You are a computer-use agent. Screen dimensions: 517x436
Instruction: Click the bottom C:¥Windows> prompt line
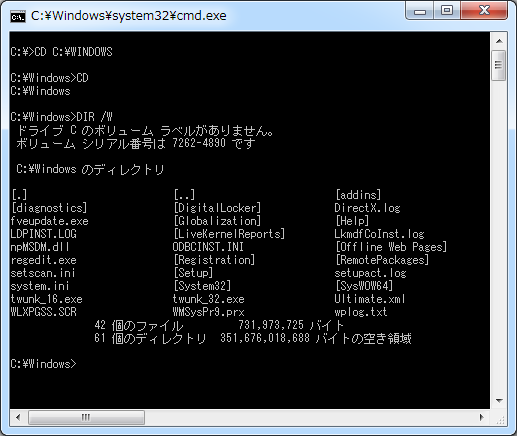(x=44, y=364)
